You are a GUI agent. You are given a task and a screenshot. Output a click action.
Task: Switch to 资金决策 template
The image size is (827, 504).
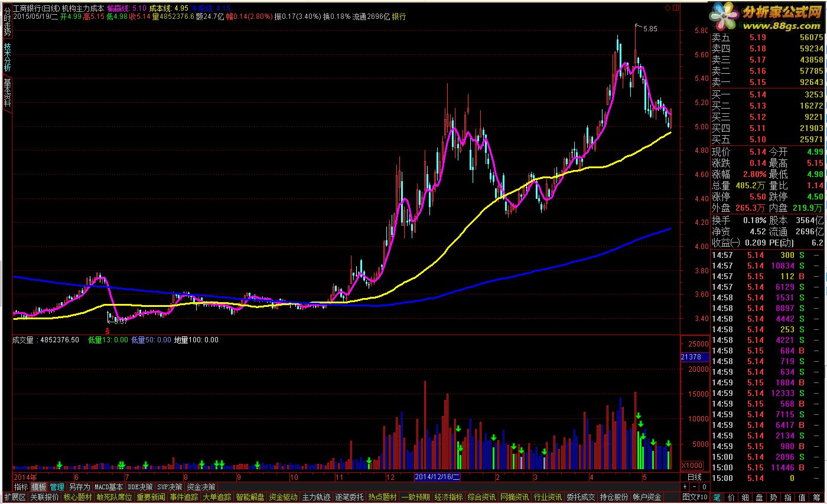pos(201,487)
